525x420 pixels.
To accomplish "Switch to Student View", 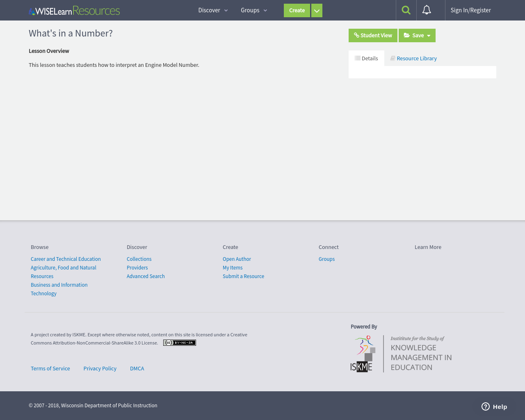I will click(x=373, y=36).
